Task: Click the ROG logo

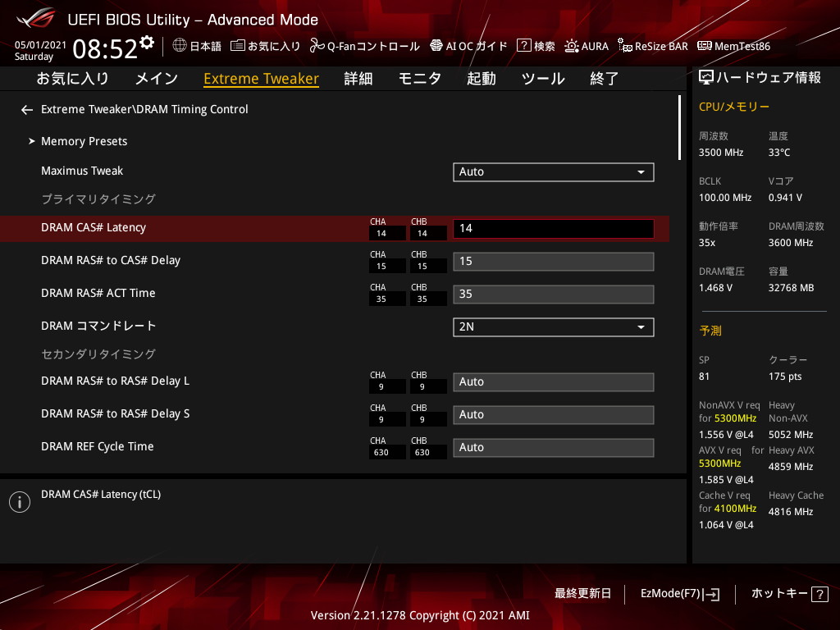Action: [35, 18]
